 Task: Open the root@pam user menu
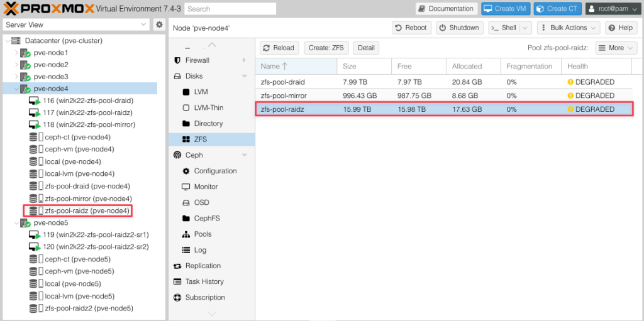pyautogui.click(x=613, y=9)
